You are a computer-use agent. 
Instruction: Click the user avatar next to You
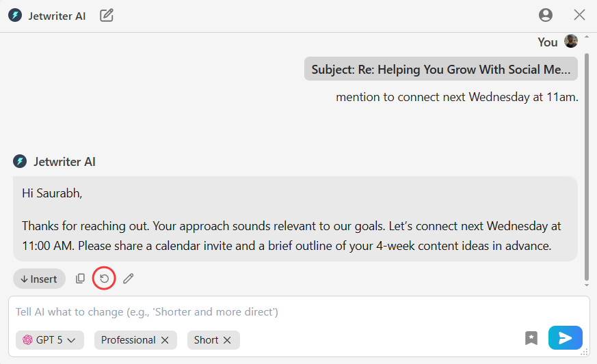[x=571, y=42]
